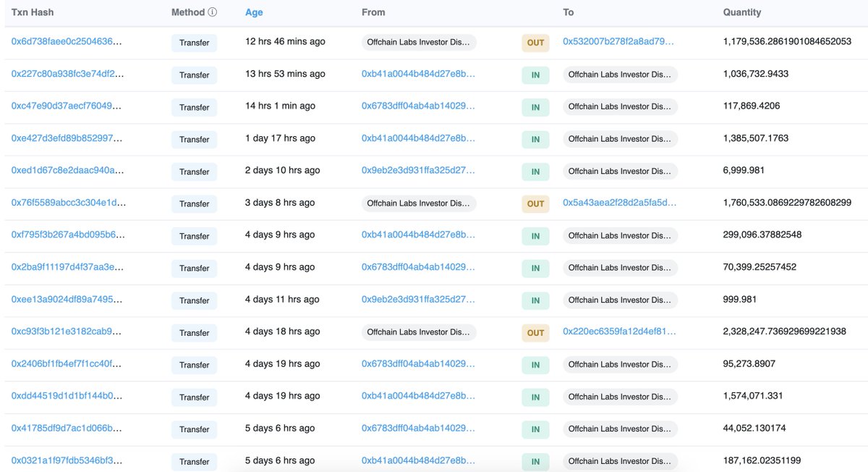Click OUT badge in 4 days 18 hrs row

click(x=535, y=332)
